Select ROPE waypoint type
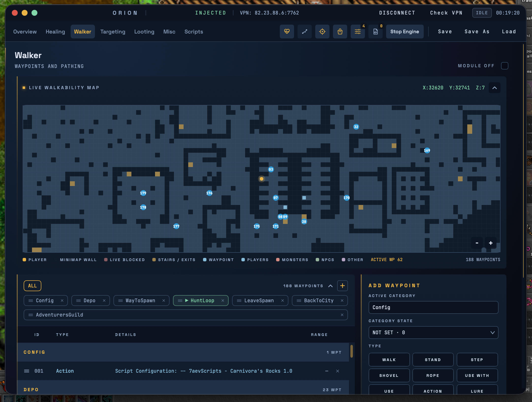This screenshot has width=532, height=402. (x=433, y=375)
